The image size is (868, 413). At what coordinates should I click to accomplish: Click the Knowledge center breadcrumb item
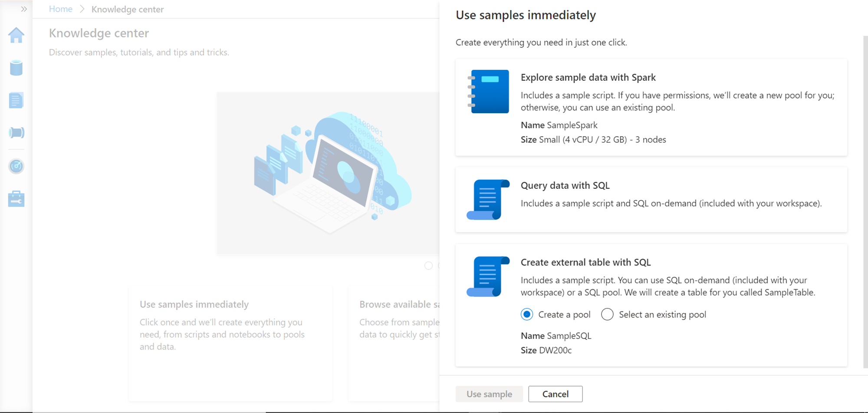click(128, 10)
